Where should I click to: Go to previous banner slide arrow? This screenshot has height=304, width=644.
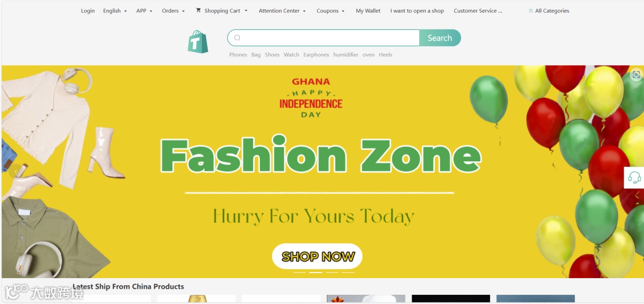point(16,172)
